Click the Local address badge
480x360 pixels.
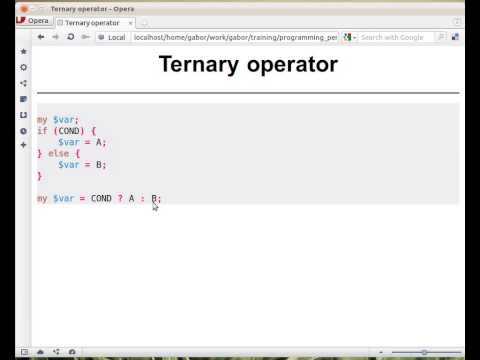pos(112,37)
